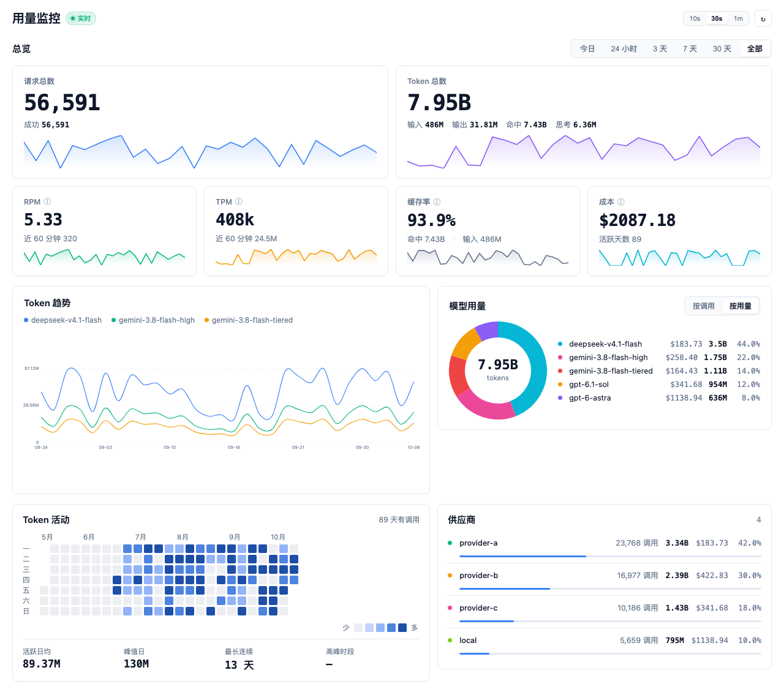Click the lightest 少 heatmap legend swatch
Viewport: 784px width, 692px height.
(x=358, y=628)
